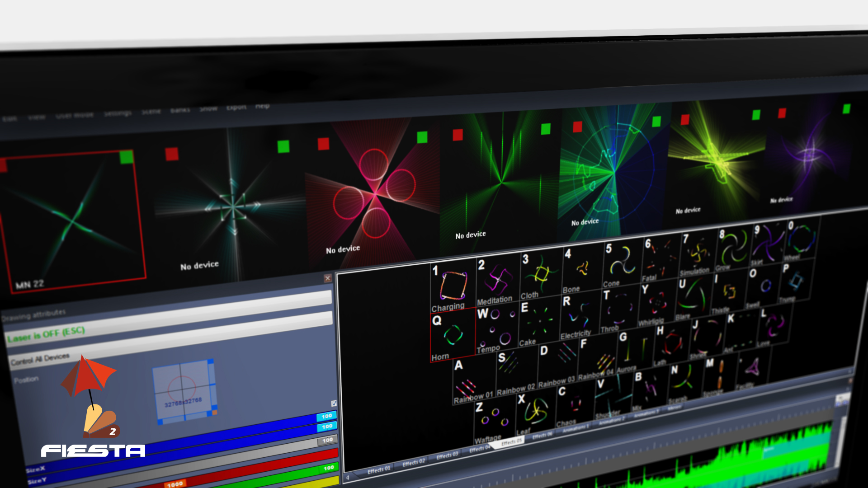Screen dimensions: 868x488
Task: Select the Charging effect cell
Action: click(453, 287)
